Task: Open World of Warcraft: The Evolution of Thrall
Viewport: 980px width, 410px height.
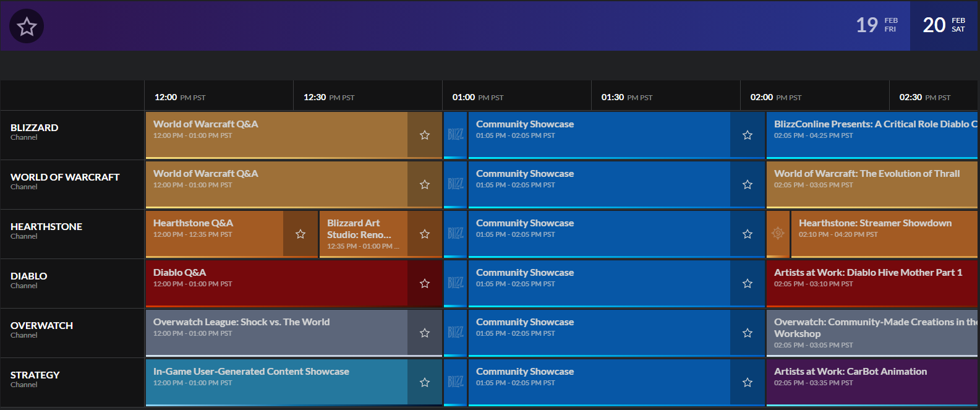Action: point(872,184)
